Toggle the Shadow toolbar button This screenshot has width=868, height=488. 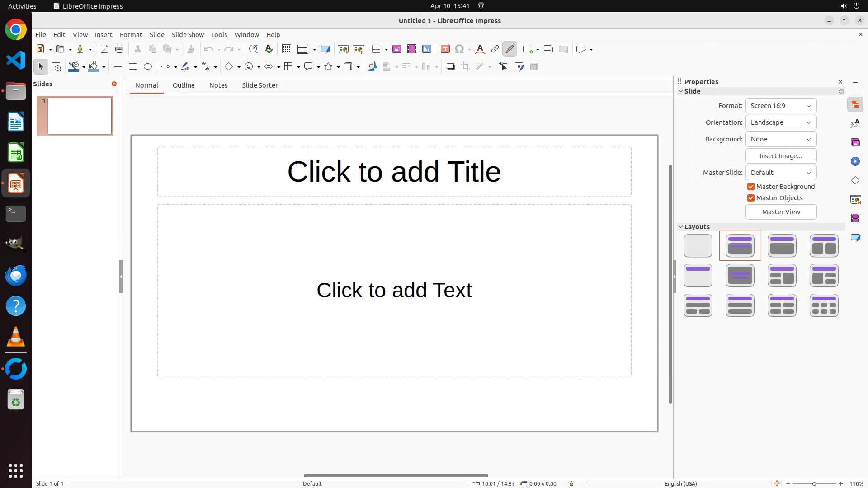click(x=450, y=67)
